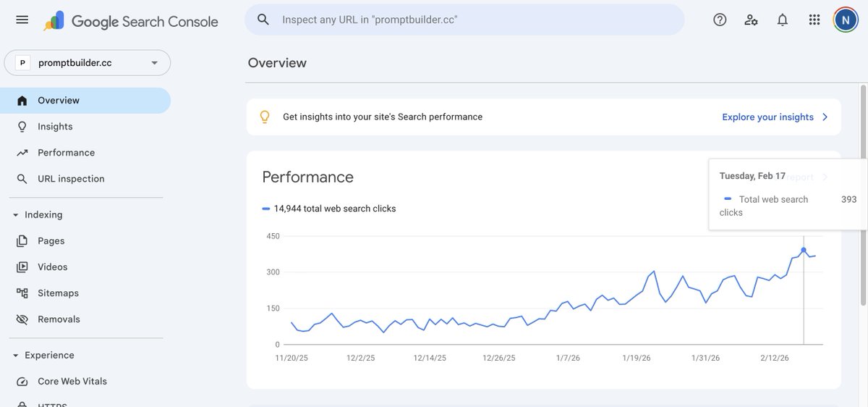This screenshot has height=407, width=868.
Task: Open Performance in sidebar
Action: pyautogui.click(x=85, y=153)
